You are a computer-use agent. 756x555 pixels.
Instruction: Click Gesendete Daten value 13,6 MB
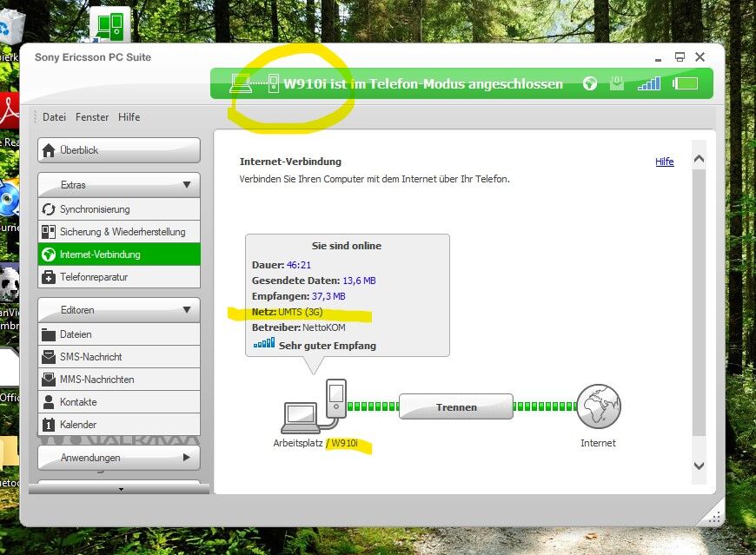point(359,281)
